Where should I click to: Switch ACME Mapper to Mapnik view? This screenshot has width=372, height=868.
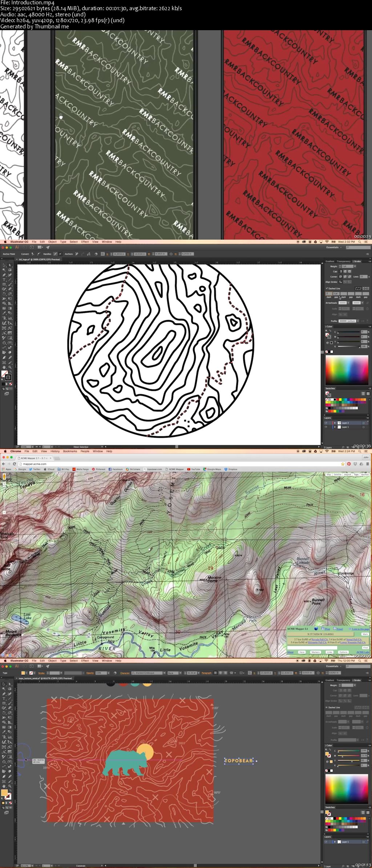click(x=347, y=475)
